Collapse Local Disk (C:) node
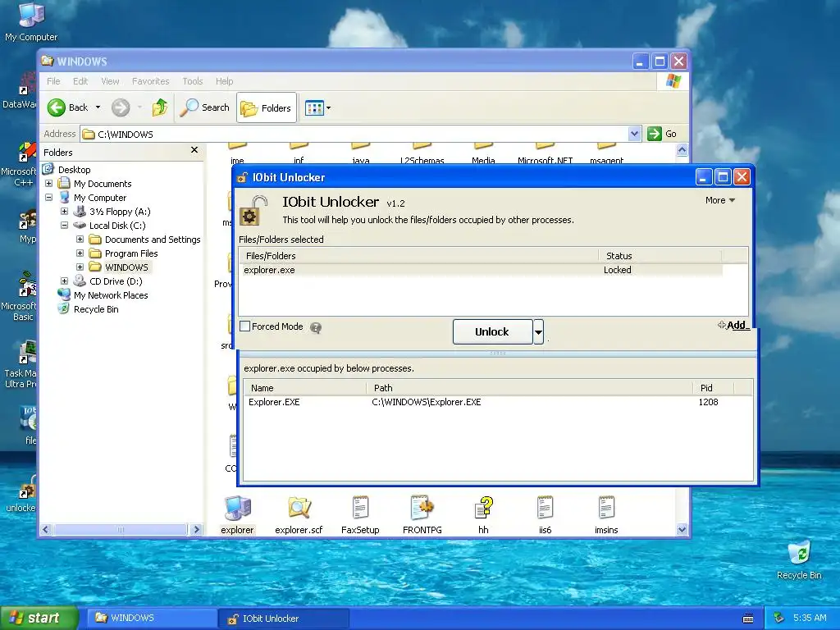Viewport: 840px width, 630px height. pos(64,226)
